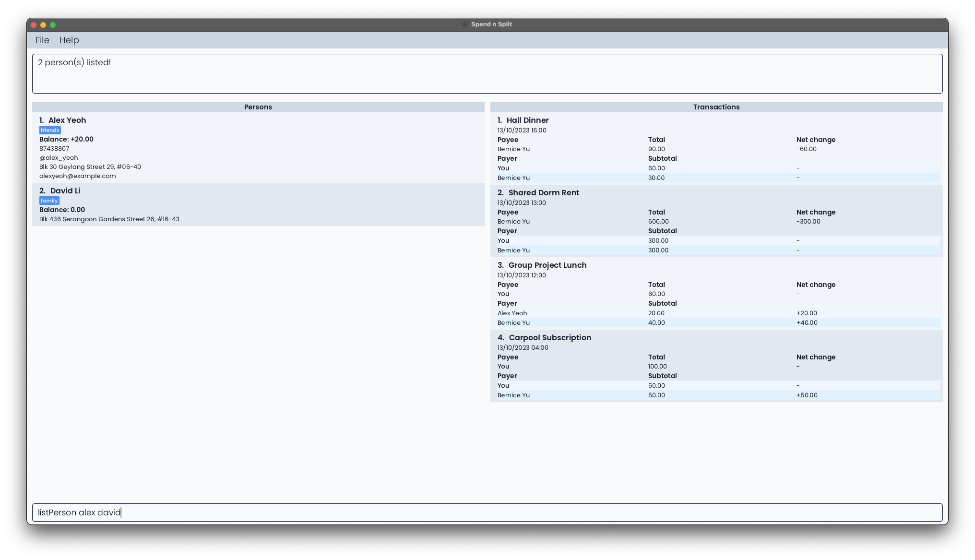Click subtotal 40.00 for Bernice Yu
Screen dimensions: 975x560
tap(656, 323)
